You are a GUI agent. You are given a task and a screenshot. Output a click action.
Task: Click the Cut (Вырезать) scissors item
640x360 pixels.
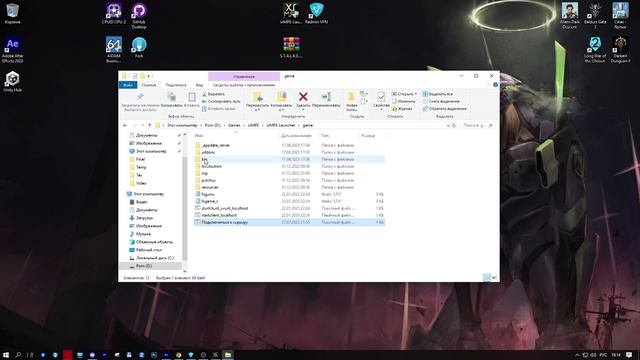coord(213,94)
